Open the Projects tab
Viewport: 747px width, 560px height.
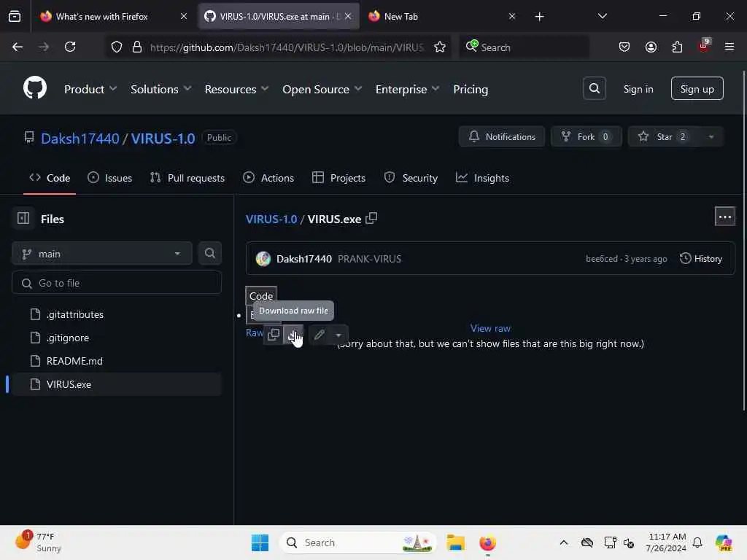[338, 178]
